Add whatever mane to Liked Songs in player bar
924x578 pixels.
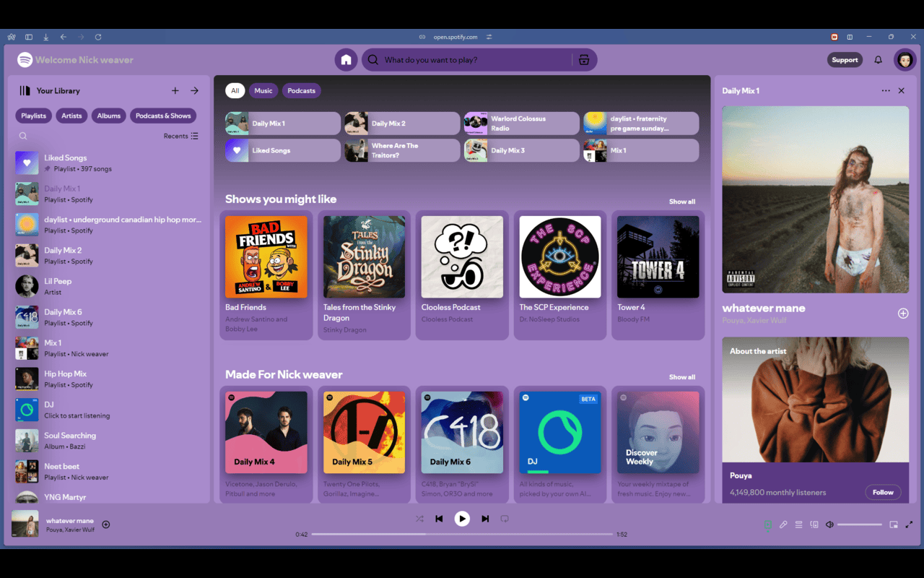106,525
